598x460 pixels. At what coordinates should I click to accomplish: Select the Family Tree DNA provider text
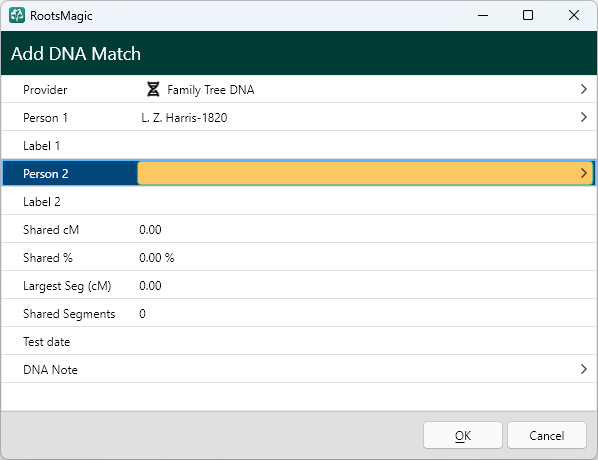(211, 90)
